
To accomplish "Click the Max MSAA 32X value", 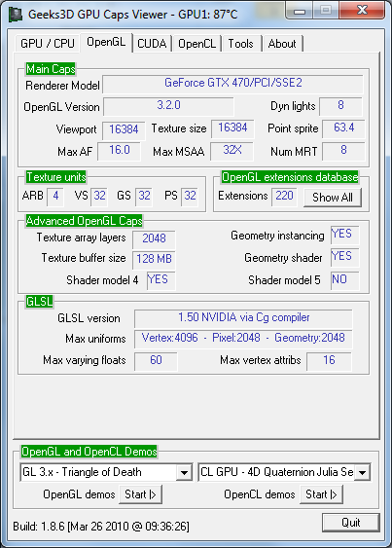I will (232, 151).
